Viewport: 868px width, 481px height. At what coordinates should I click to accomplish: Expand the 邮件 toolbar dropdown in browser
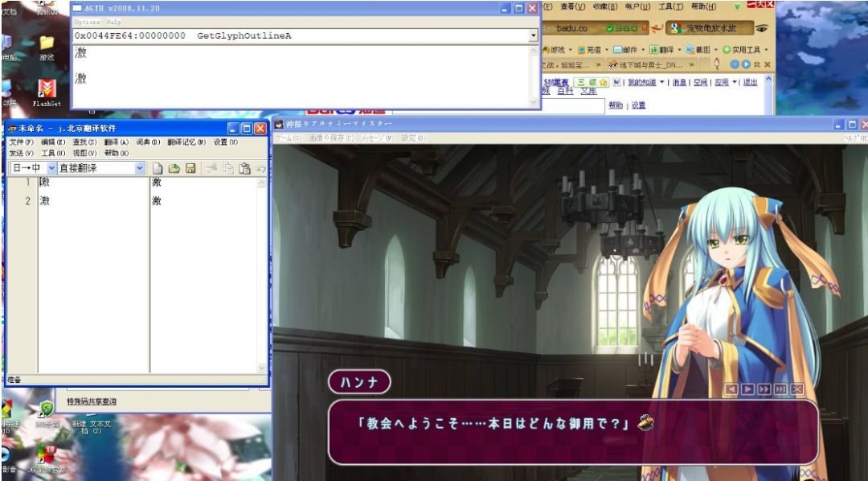point(643,50)
